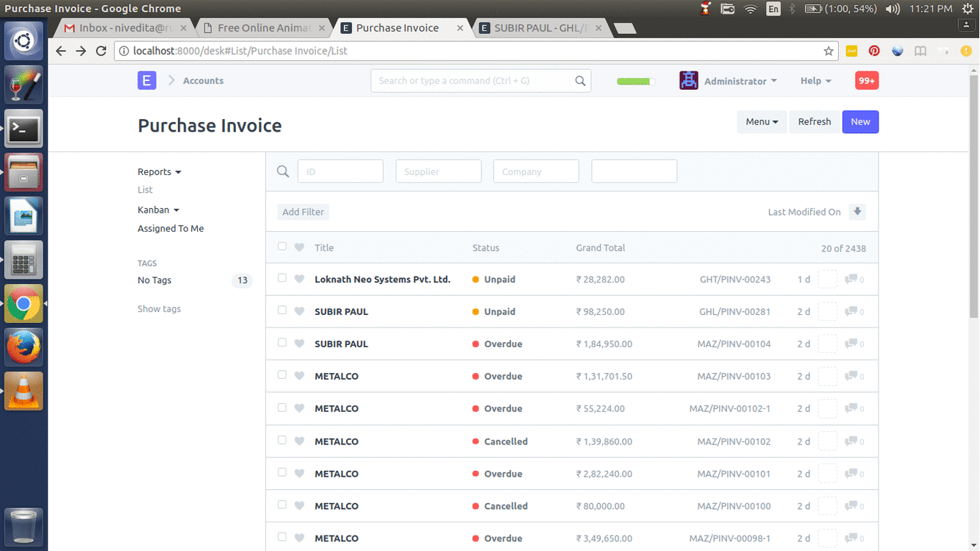Click the search magnifier icon in navbar
The height and width of the screenshot is (551, 980).
(580, 81)
